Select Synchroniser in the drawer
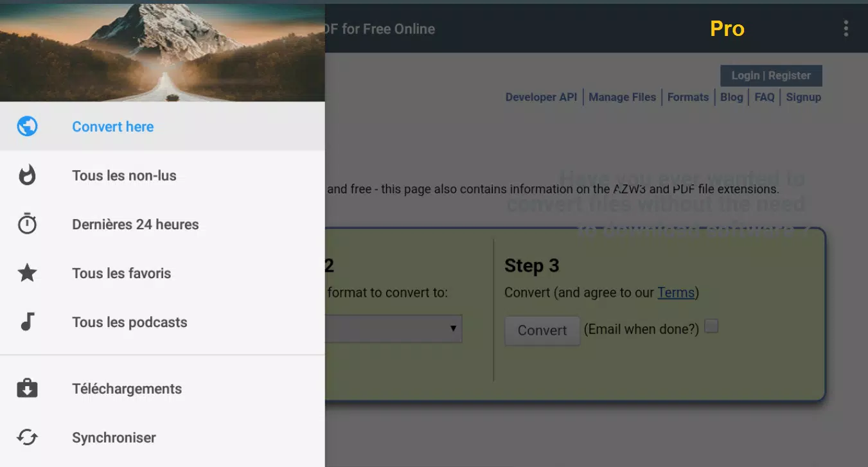Viewport: 868px width, 467px height. [163, 437]
